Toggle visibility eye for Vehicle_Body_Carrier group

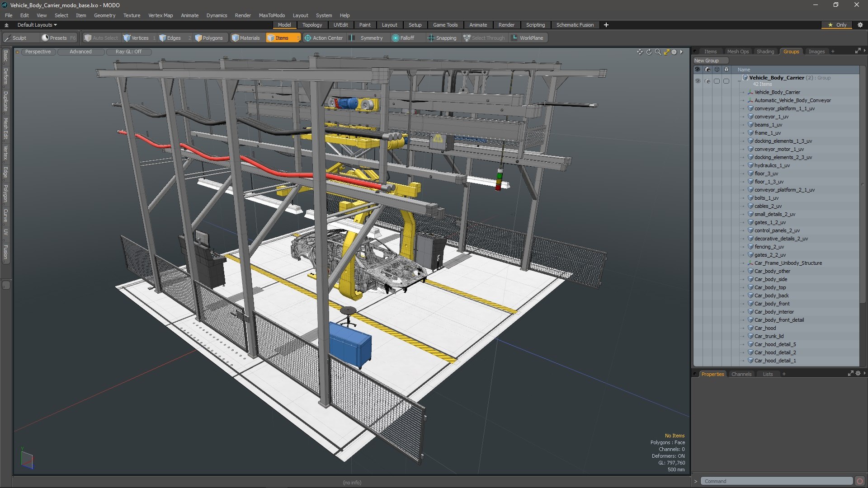click(698, 81)
